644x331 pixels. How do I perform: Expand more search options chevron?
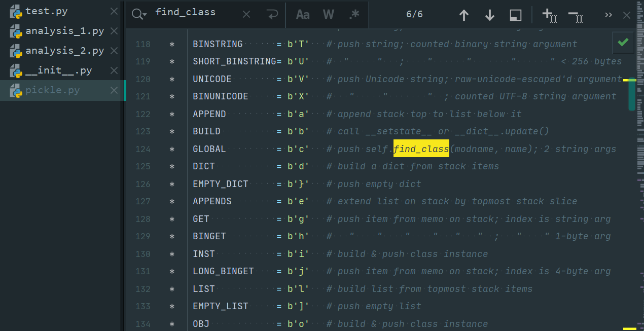pyautogui.click(x=609, y=15)
